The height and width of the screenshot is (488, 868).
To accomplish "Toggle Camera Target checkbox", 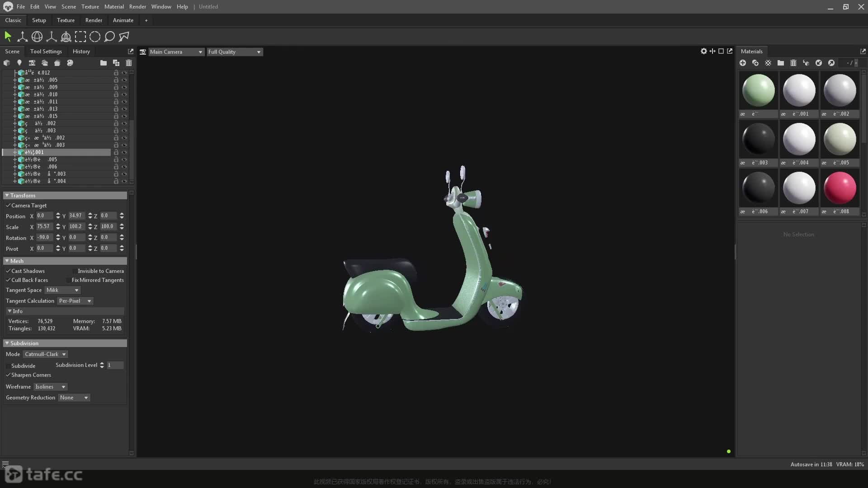I will [8, 205].
